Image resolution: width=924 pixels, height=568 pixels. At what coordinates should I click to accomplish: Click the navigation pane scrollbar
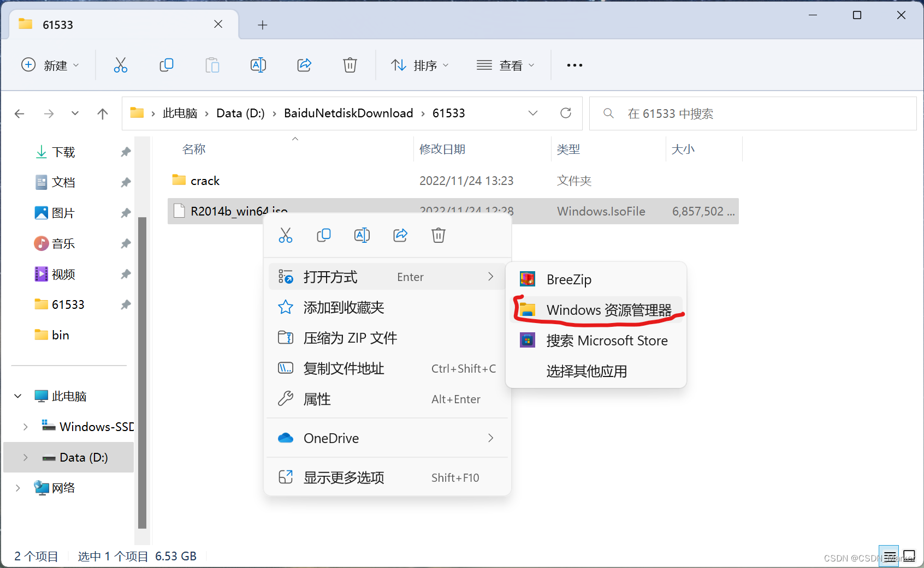point(143,373)
